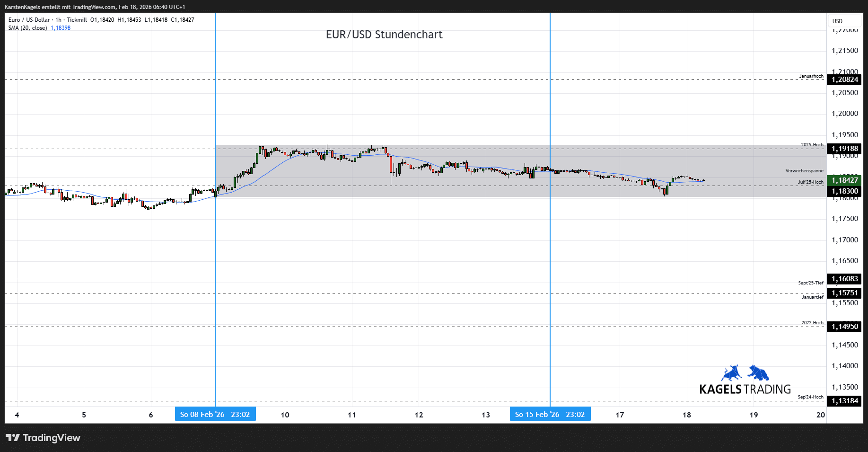Click the 2022 Hoch line label

point(812,323)
